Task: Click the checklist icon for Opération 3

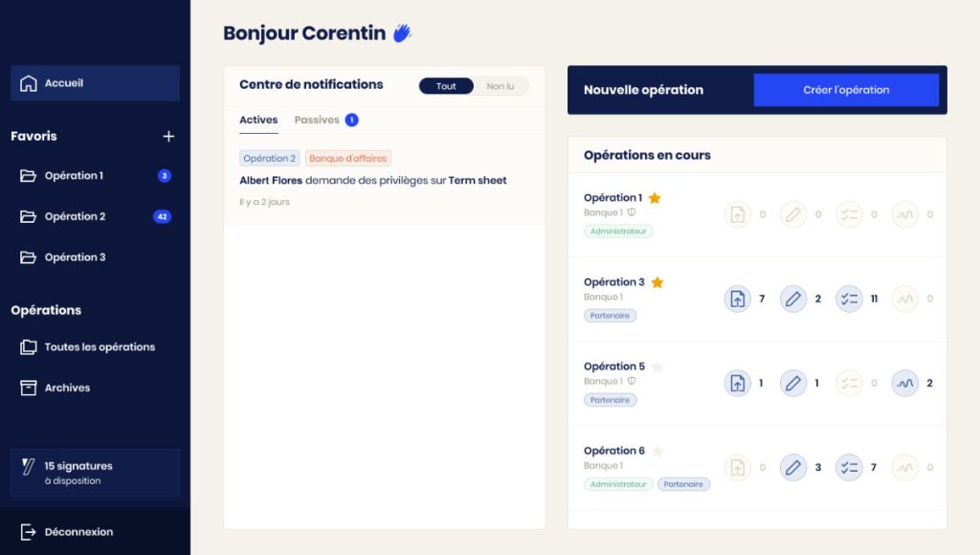Action: tap(849, 299)
